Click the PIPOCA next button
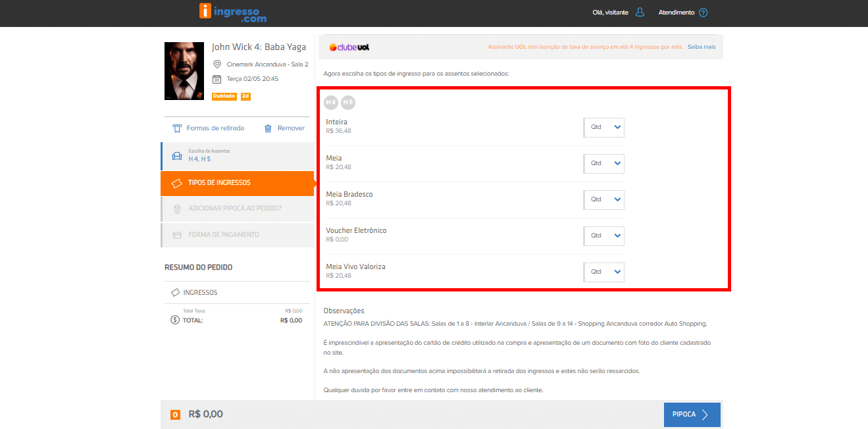 (x=692, y=415)
